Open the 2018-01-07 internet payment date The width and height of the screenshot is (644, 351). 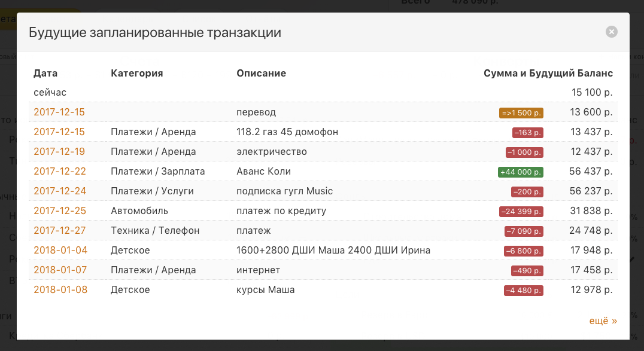coord(60,270)
